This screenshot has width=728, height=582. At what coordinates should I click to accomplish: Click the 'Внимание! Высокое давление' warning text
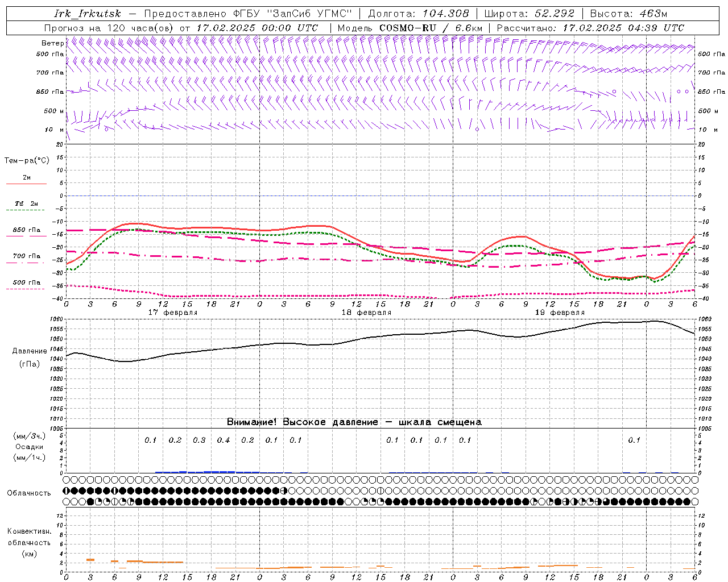302,422
